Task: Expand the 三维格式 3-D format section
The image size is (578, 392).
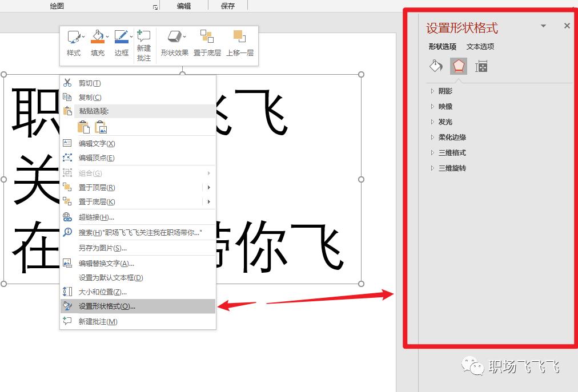Action: click(452, 153)
